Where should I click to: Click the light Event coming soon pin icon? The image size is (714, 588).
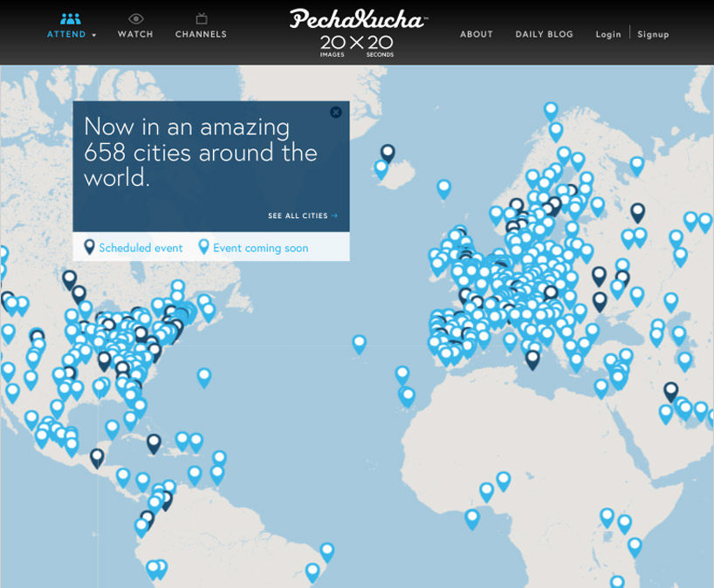tap(203, 247)
